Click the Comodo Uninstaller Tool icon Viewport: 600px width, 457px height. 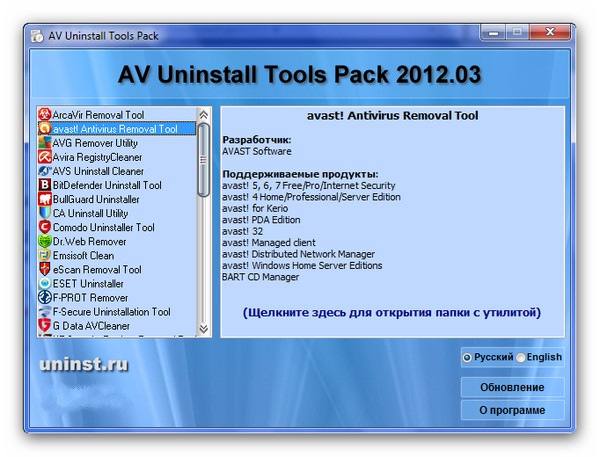click(x=44, y=227)
